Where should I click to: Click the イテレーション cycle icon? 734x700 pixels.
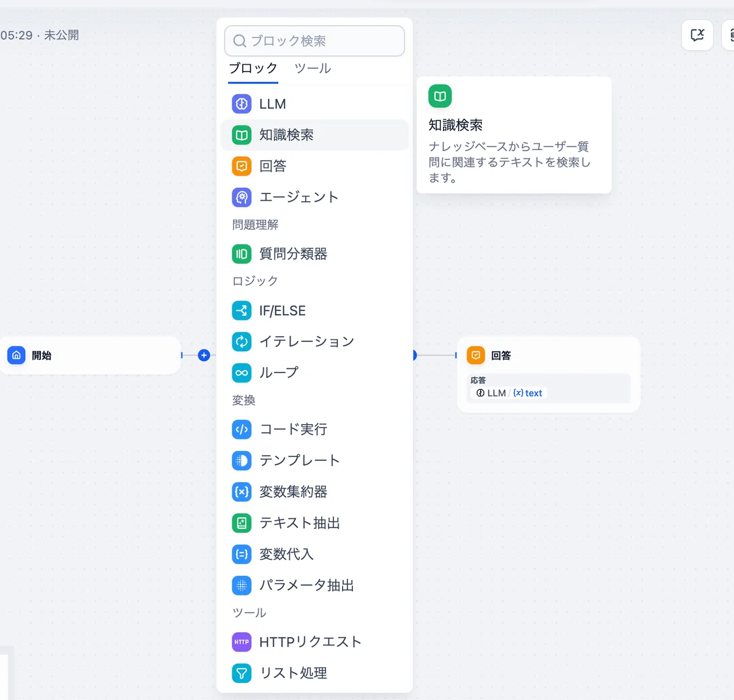[x=242, y=341]
